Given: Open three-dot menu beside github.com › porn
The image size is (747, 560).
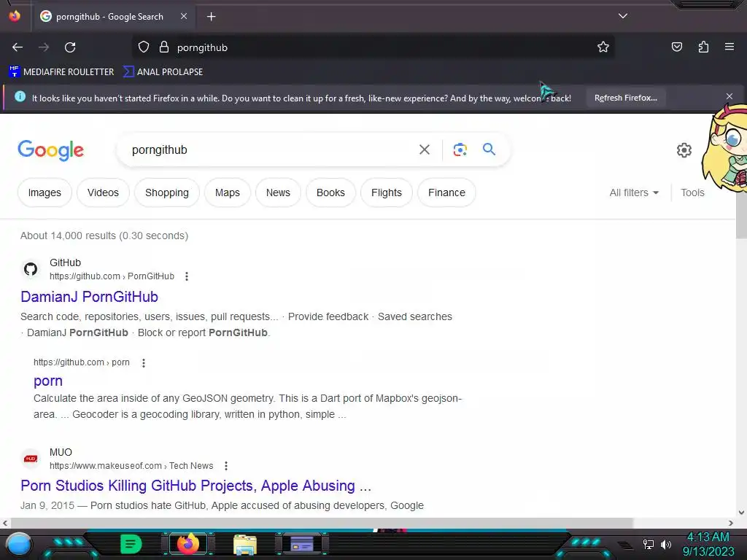Looking at the screenshot, I should click(x=144, y=363).
